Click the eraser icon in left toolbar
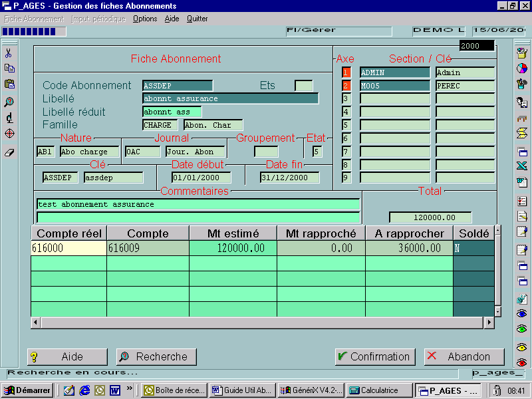 [9, 152]
